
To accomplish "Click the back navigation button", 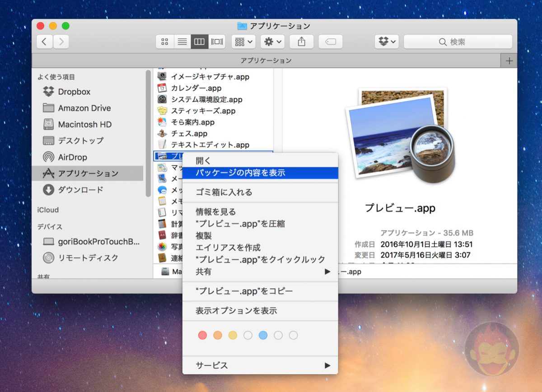I will pos(44,42).
